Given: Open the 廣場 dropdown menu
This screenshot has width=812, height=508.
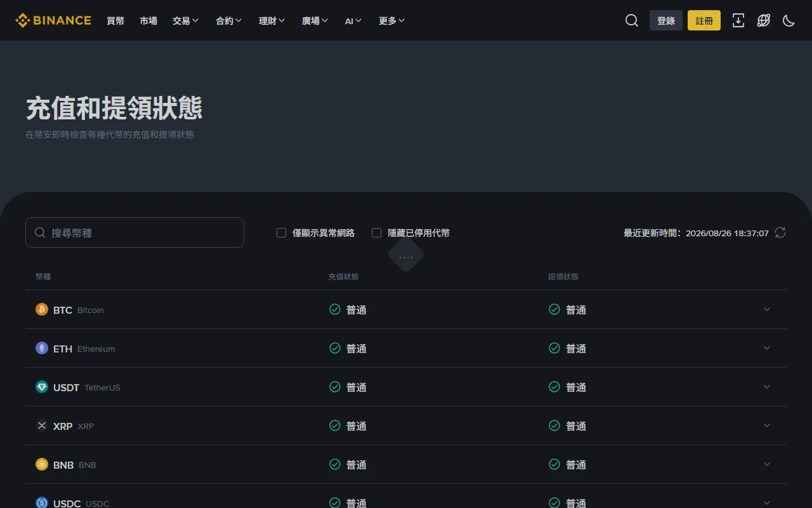Looking at the screenshot, I should (x=315, y=20).
